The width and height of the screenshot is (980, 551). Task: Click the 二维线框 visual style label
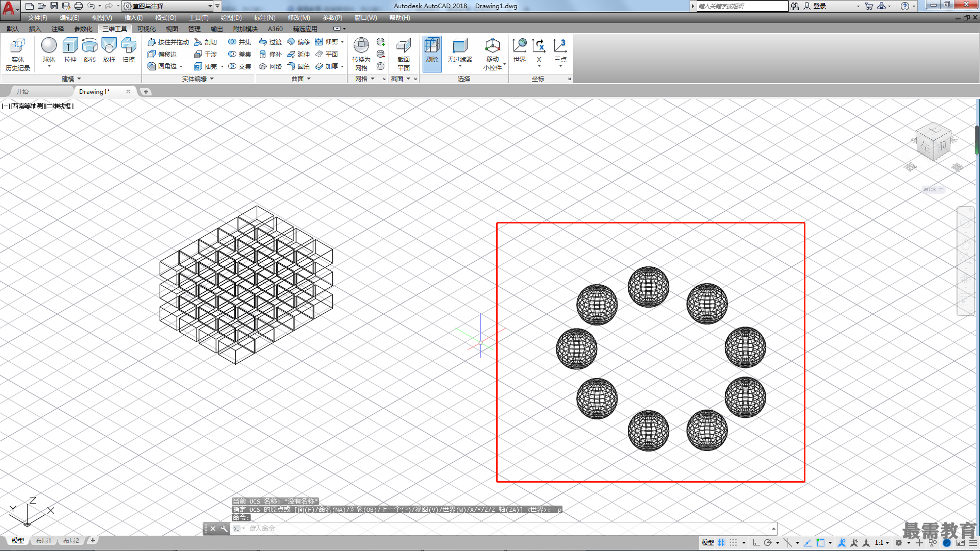59,106
